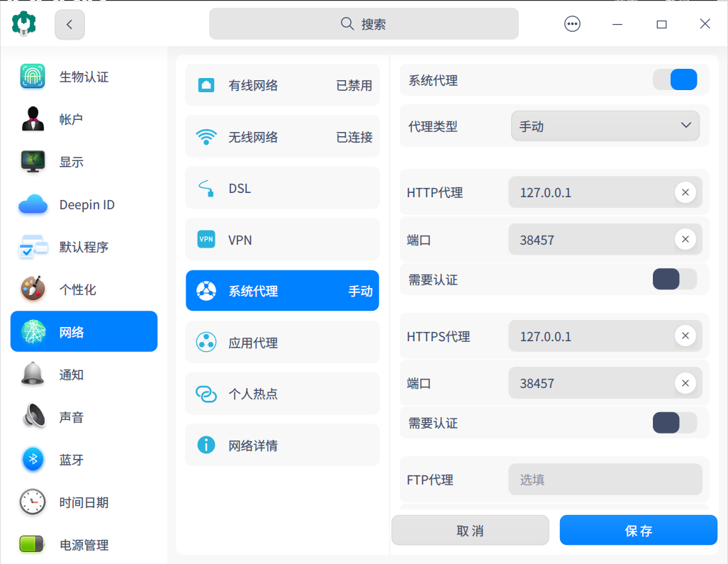Image resolution: width=728 pixels, height=564 pixels.
Task: Open the 有线网络 已禁用 entry
Action: (x=282, y=85)
